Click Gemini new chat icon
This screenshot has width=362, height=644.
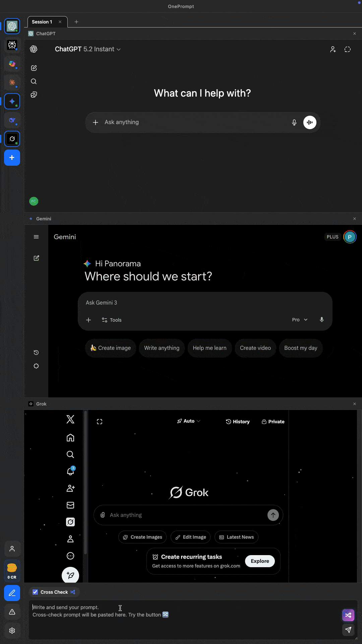36,258
